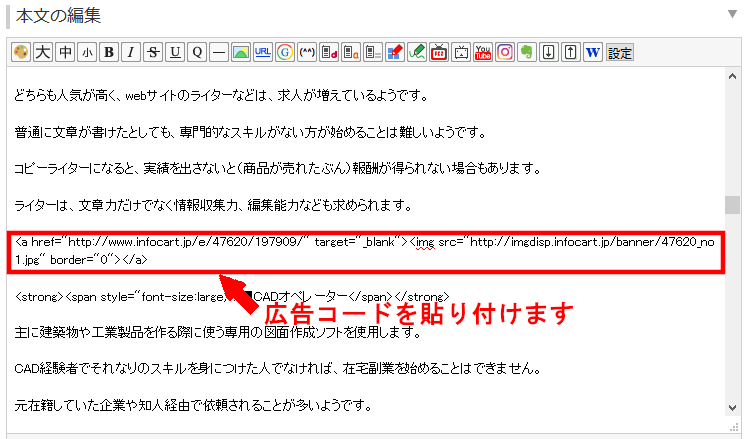This screenshot has height=439, width=749.
Task: Place cursor in line starting どちらも人気が高く
Action: (x=222, y=96)
